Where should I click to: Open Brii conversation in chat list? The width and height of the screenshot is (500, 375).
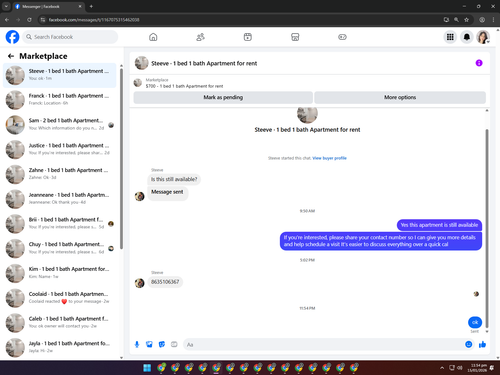(60, 223)
